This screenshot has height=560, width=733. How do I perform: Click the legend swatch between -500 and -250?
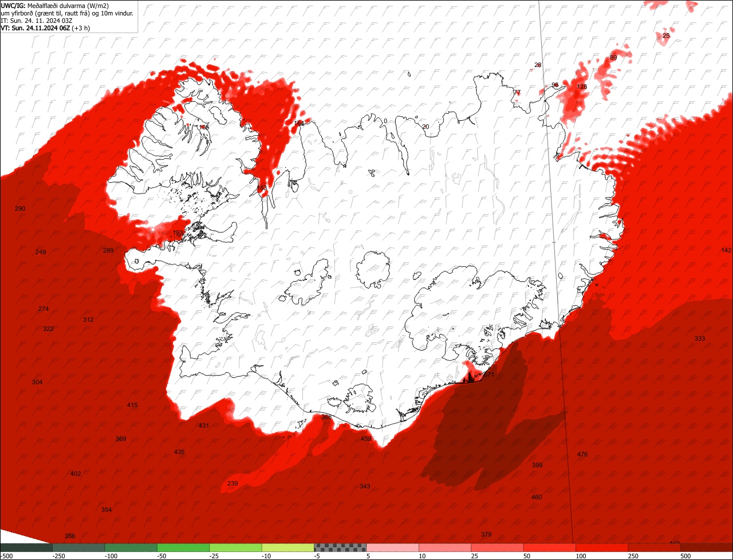coord(26,547)
